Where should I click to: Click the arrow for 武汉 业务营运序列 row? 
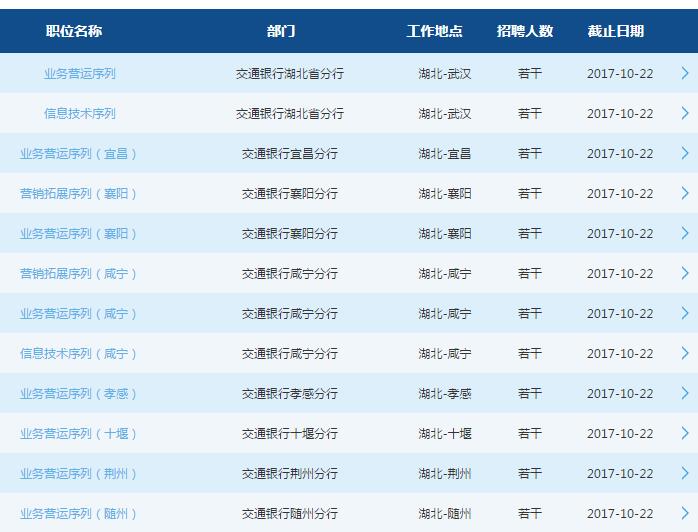(x=684, y=73)
